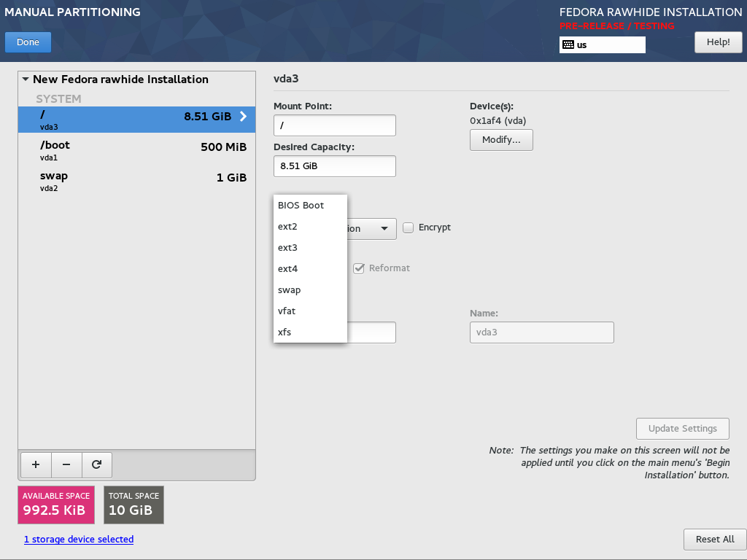The height and width of the screenshot is (560, 747).
Task: Open the Help! button
Action: coord(718,42)
